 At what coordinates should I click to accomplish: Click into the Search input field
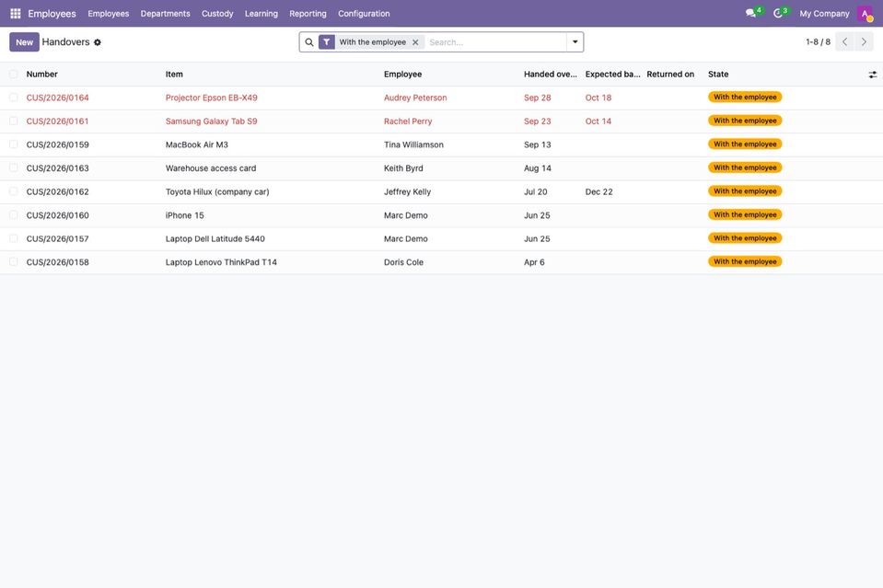pyautogui.click(x=495, y=42)
